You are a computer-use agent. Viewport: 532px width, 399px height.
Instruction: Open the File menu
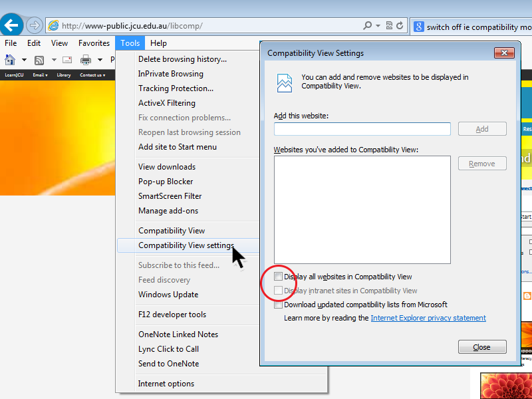coord(11,43)
